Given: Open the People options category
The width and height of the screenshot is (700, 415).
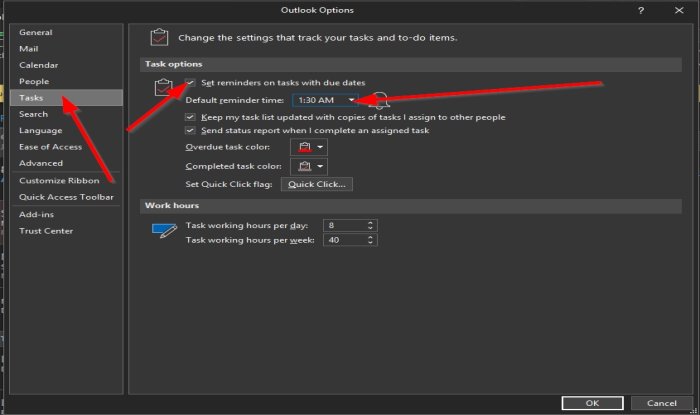Looking at the screenshot, I should (x=34, y=82).
